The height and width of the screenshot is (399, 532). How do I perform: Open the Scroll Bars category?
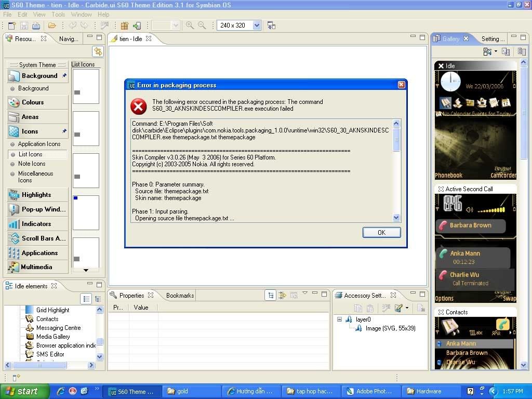point(37,238)
